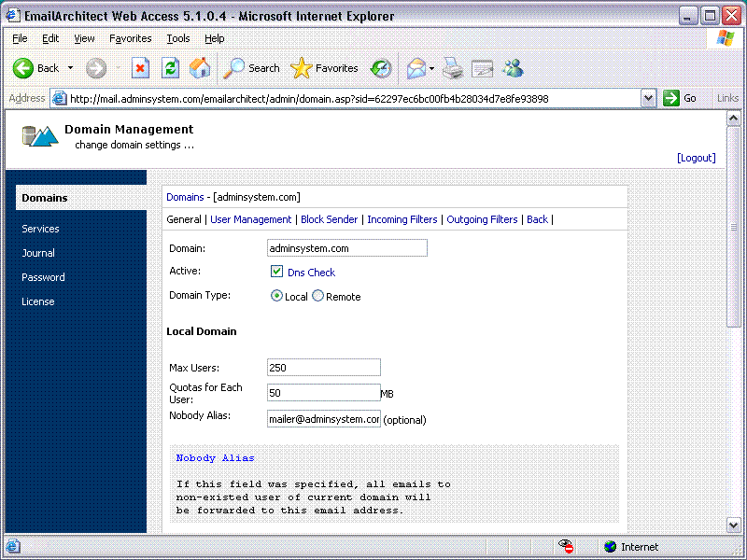747x560 pixels.
Task: Switch to the Incoming Filters tab
Action: click(402, 219)
